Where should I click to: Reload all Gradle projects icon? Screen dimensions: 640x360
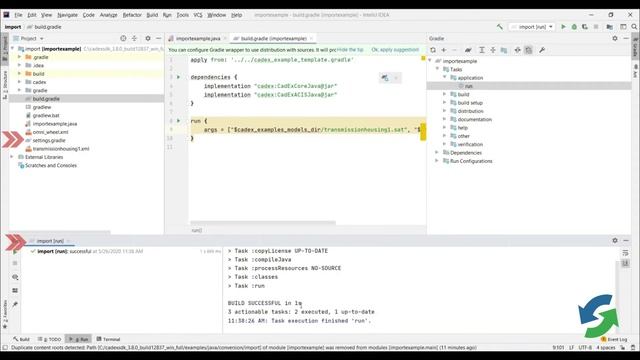433,50
